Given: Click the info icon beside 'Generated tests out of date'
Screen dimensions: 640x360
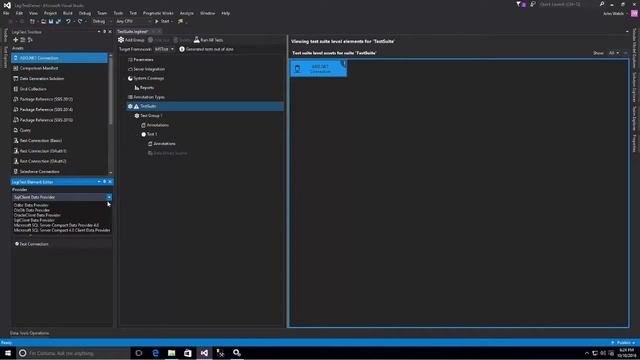Looking at the screenshot, I should coord(182,49).
